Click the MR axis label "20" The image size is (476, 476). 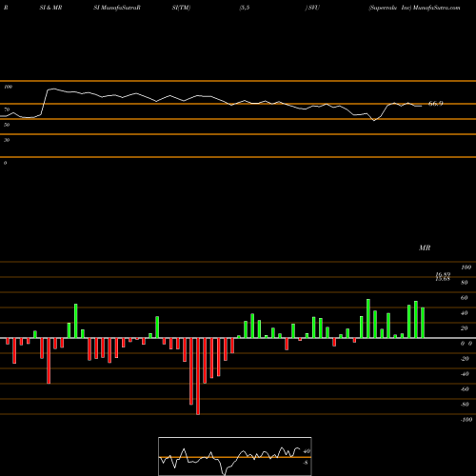pyautogui.click(x=465, y=328)
